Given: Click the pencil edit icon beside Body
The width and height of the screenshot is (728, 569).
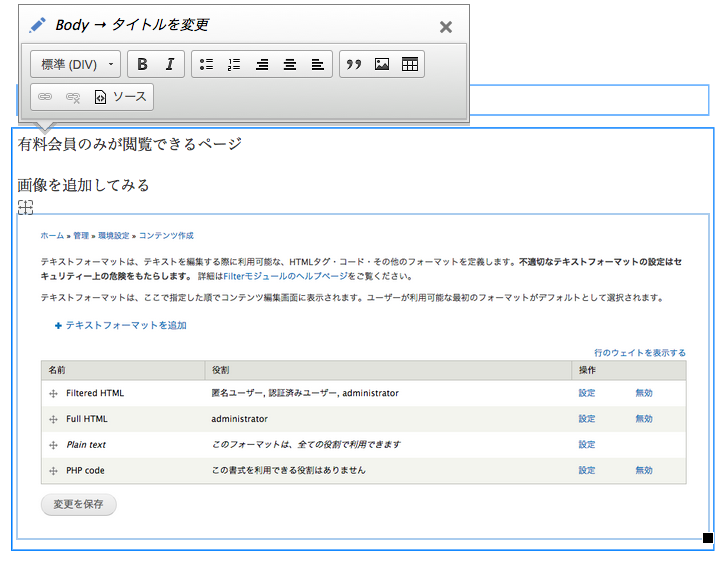Looking at the screenshot, I should 37,25.
